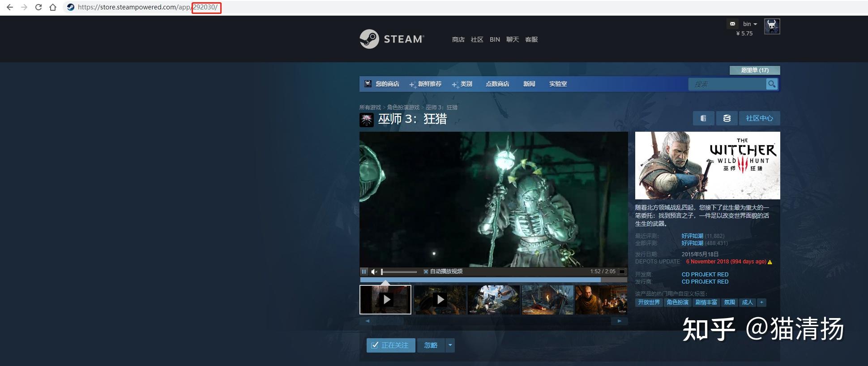Click the video volume slider
The width and height of the screenshot is (868, 366).
click(399, 272)
